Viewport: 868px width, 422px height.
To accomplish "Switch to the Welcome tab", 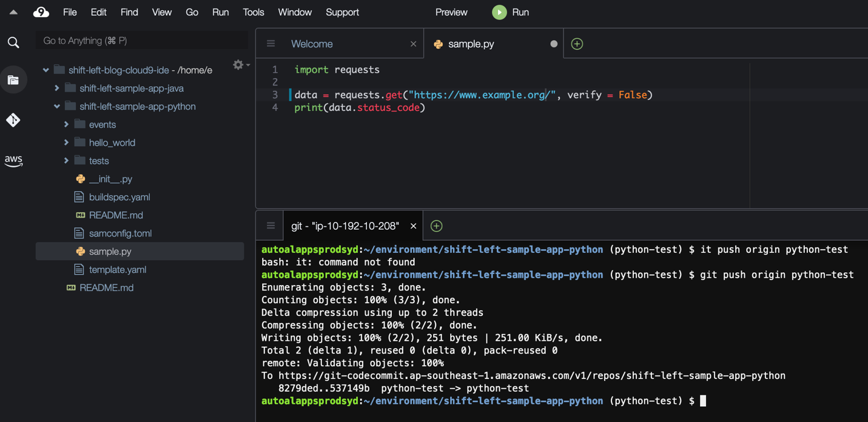I will pos(312,44).
